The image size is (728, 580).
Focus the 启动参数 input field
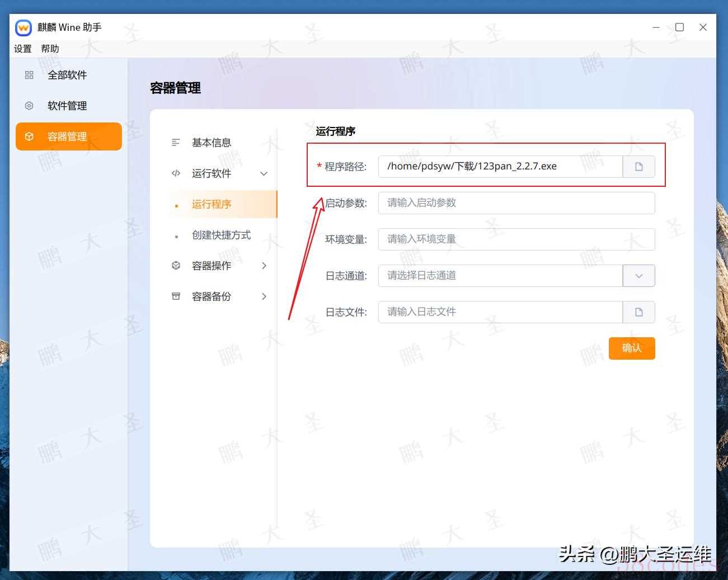click(516, 203)
